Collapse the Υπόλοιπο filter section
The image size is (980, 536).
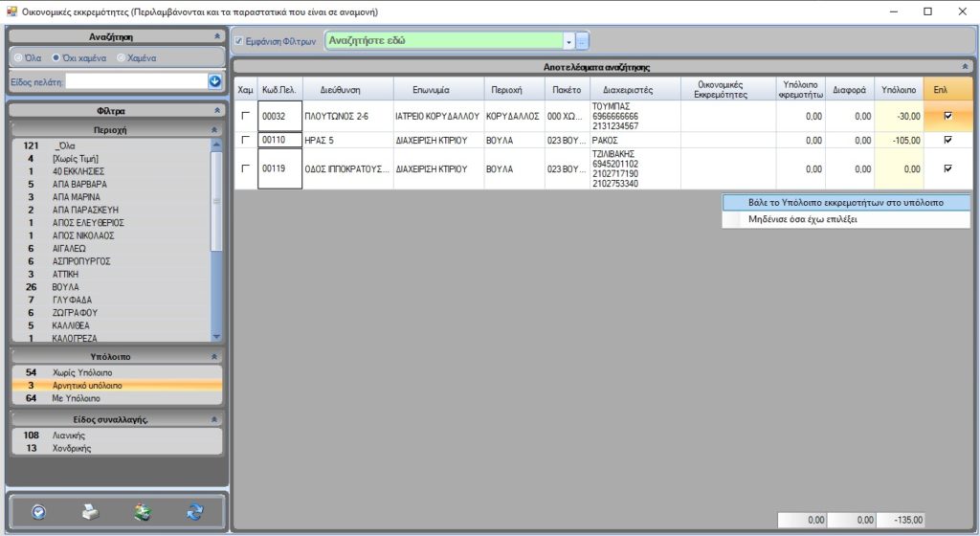[x=215, y=356]
